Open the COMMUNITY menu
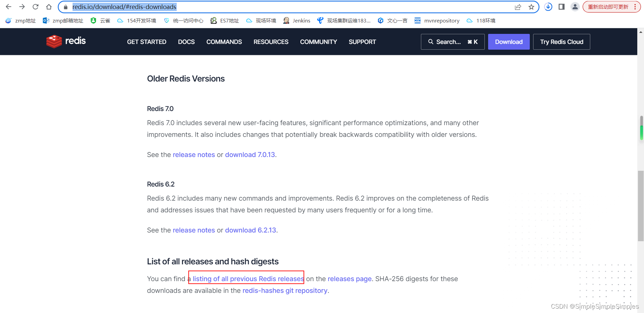This screenshot has height=313, width=644. [318, 42]
